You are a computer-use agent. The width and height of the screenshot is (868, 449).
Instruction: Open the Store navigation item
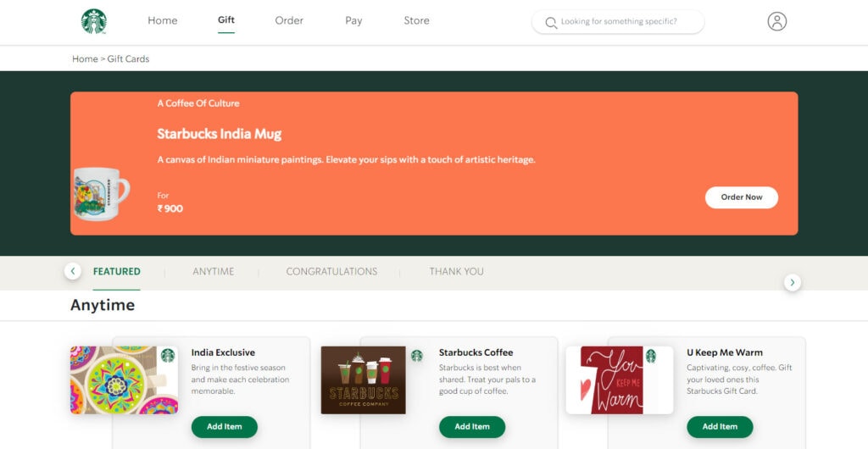pyautogui.click(x=416, y=20)
